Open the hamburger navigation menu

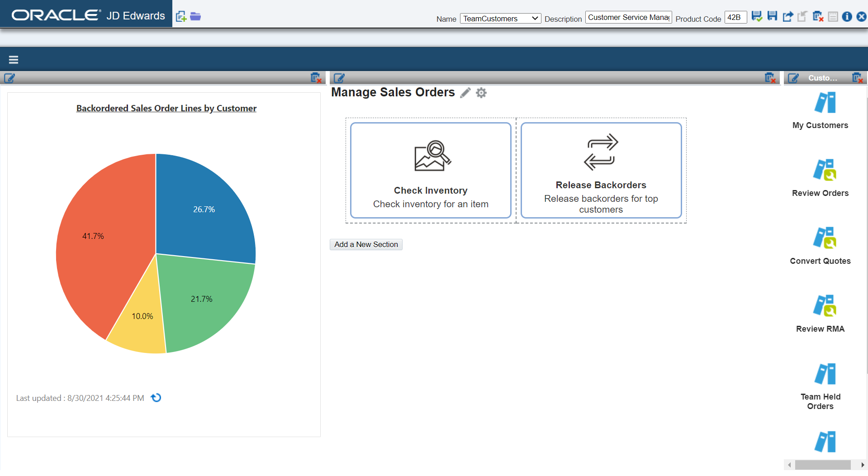click(x=13, y=59)
